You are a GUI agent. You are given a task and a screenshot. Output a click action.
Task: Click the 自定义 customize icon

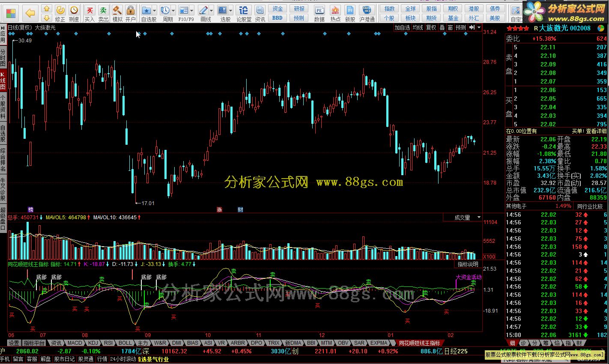(x=516, y=10)
